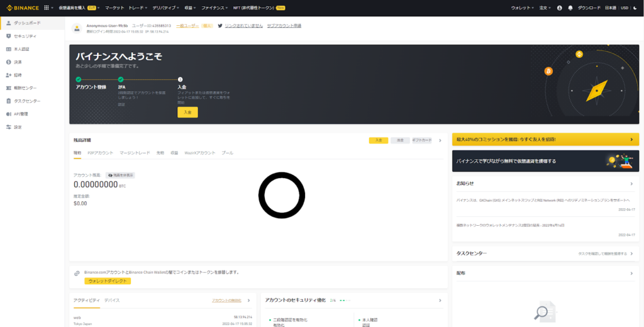Select the 先物 tab
Viewport: 644px width, 327px height.
(160, 153)
